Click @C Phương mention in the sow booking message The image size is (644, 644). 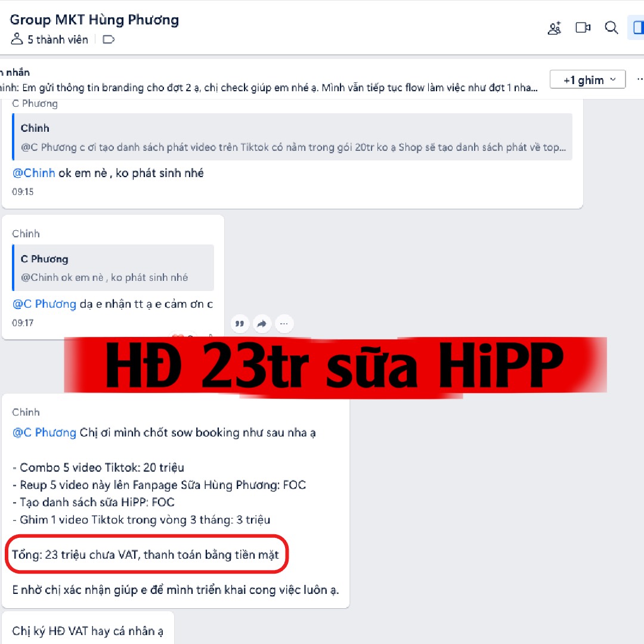44,432
